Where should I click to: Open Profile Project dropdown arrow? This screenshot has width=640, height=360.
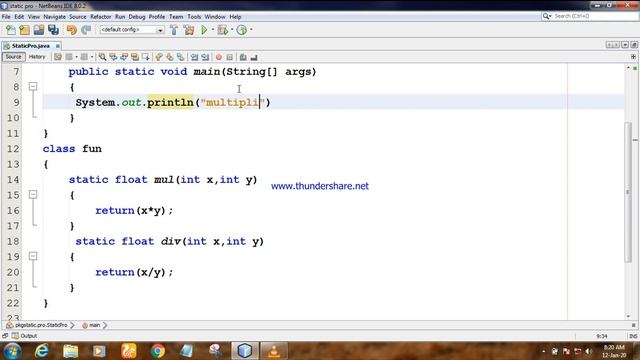[x=251, y=30]
